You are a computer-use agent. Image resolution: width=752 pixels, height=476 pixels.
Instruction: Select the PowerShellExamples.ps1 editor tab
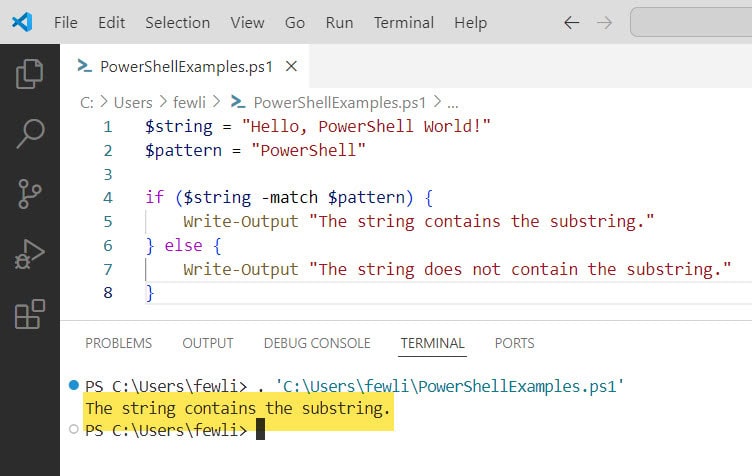[185, 66]
